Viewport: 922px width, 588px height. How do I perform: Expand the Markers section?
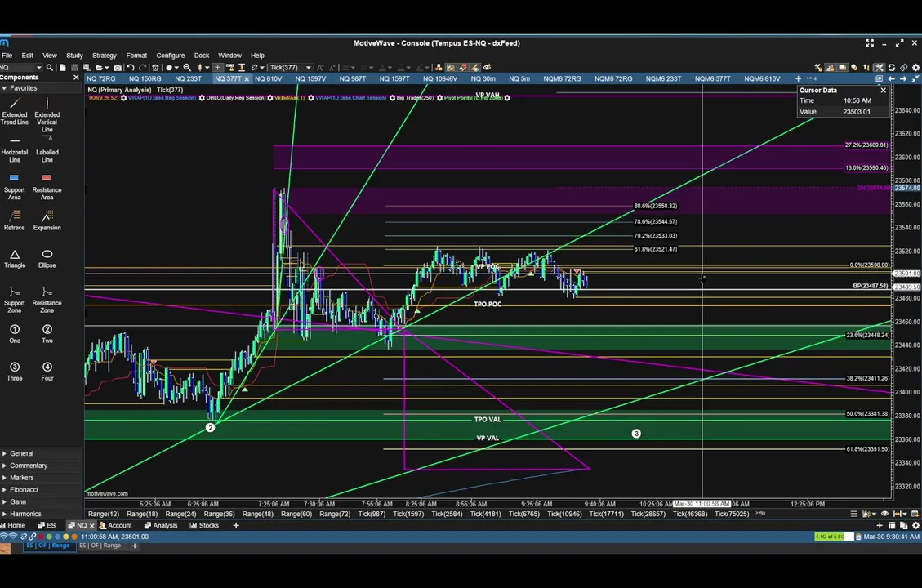pyautogui.click(x=21, y=478)
